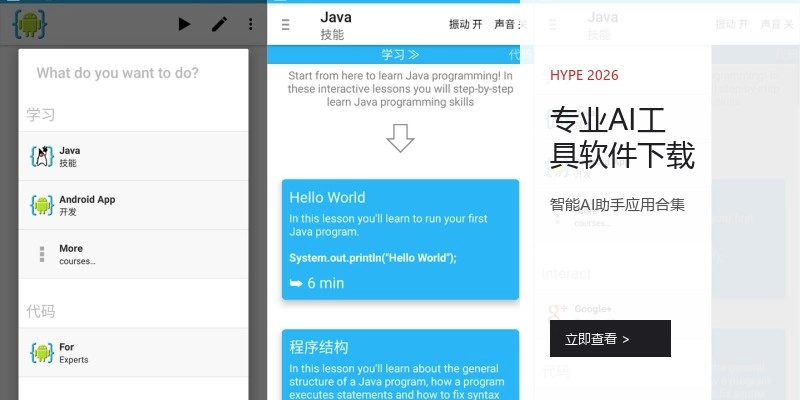Click the For Experts robot icon
The width and height of the screenshot is (800, 400).
pyautogui.click(x=42, y=353)
